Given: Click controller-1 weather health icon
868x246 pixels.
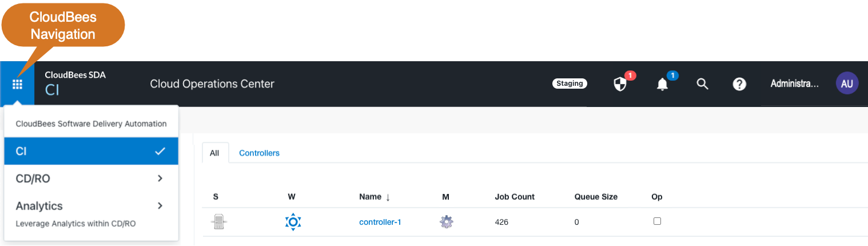Looking at the screenshot, I should click(293, 222).
